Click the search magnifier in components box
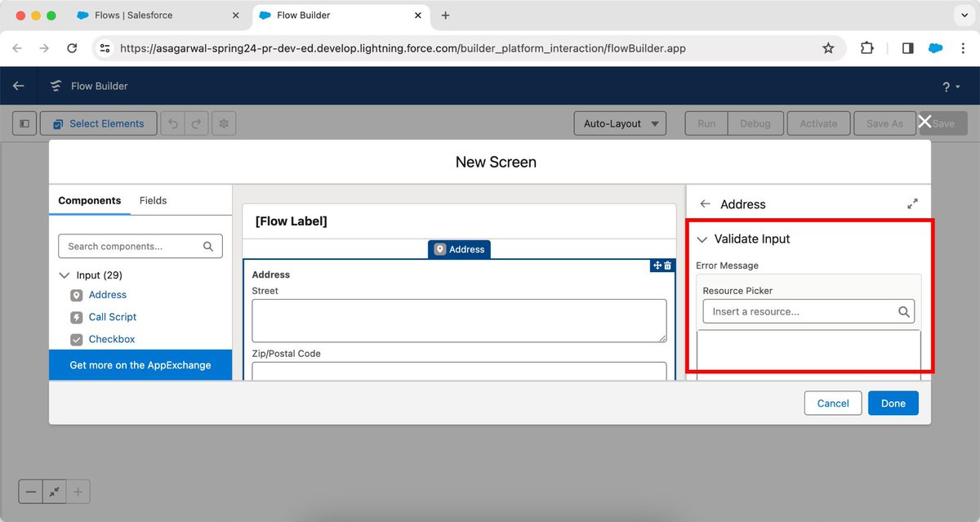The width and height of the screenshot is (980, 522). (x=208, y=246)
